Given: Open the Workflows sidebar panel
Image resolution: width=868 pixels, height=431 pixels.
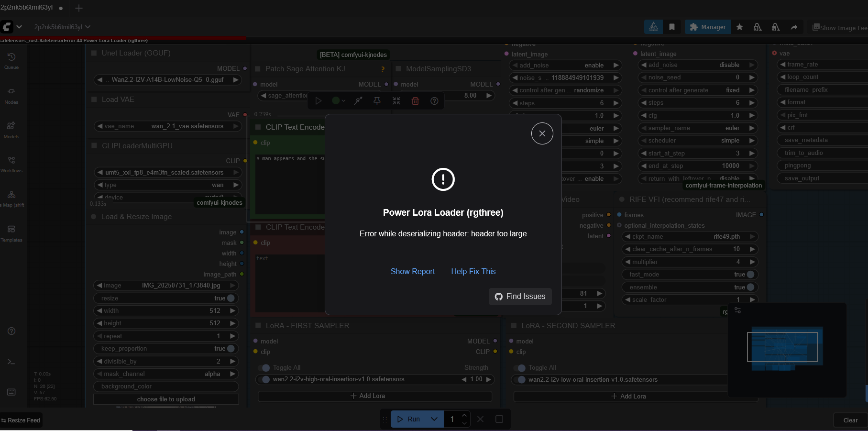Looking at the screenshot, I should click(11, 164).
